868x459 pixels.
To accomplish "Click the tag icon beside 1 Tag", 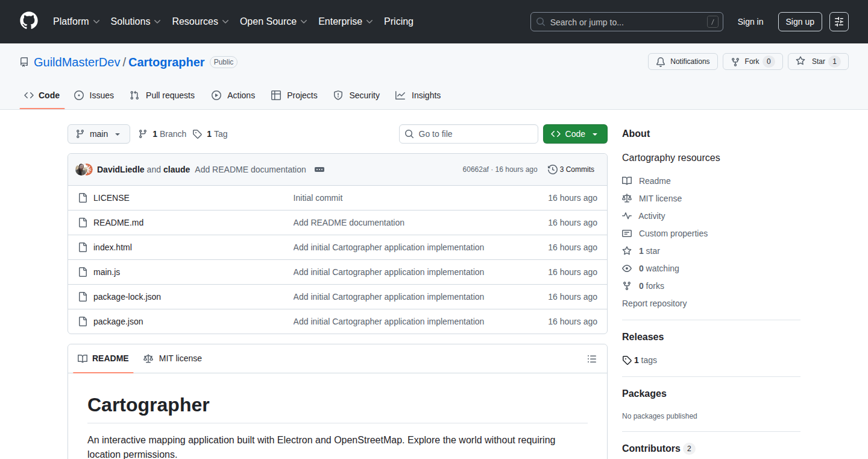I will coord(197,134).
